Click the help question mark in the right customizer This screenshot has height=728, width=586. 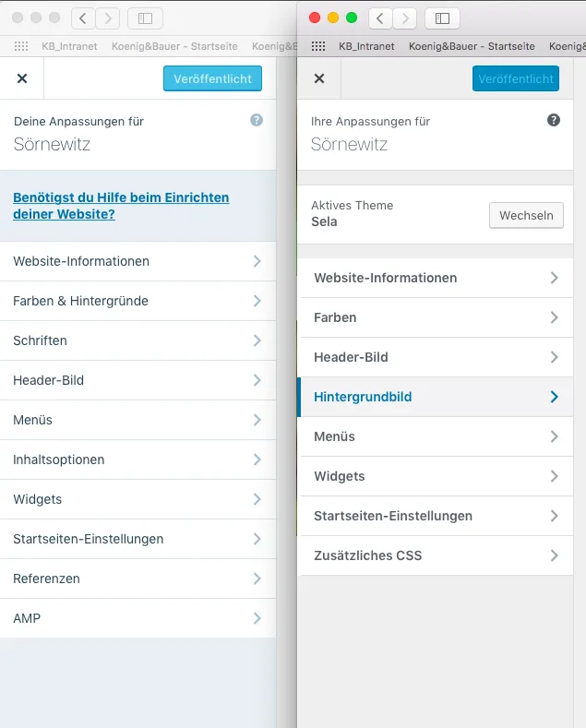coord(554,120)
